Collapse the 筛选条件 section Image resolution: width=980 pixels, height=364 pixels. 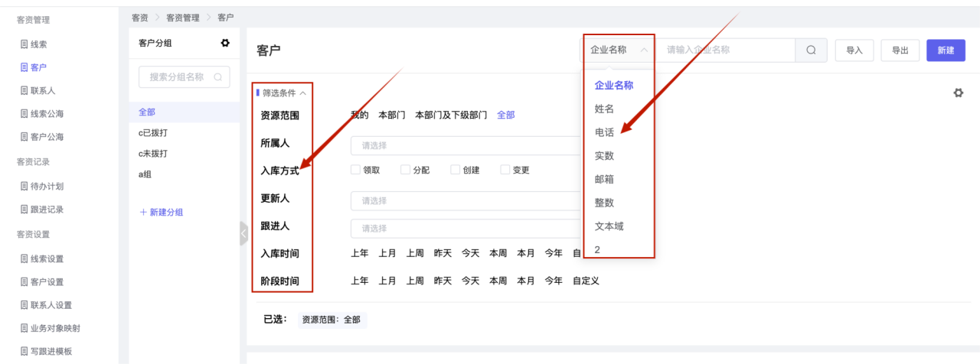(284, 93)
